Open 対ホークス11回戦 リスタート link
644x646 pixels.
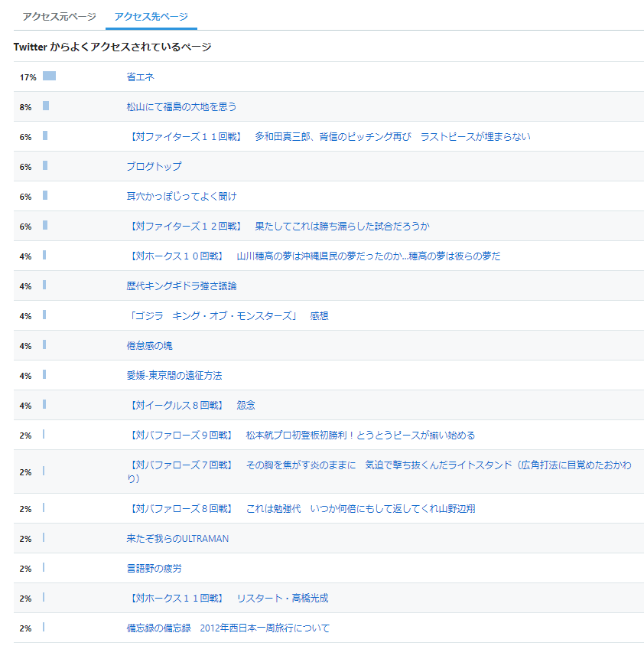(228, 599)
